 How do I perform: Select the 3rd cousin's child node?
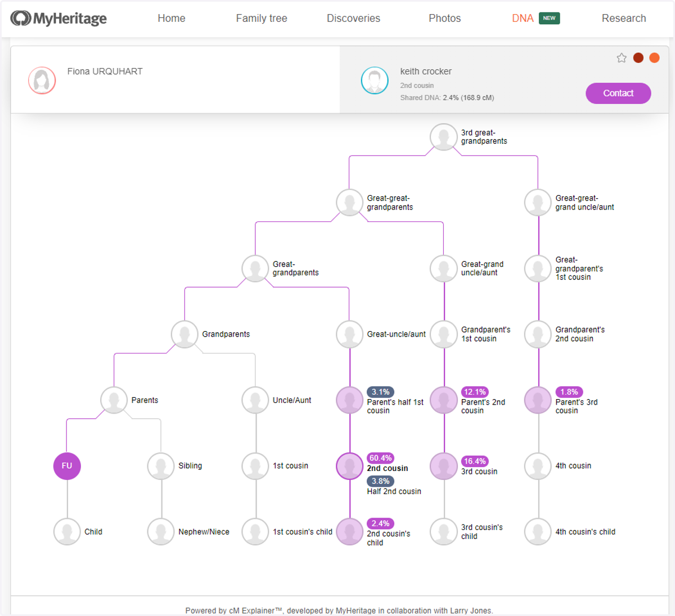point(444,532)
